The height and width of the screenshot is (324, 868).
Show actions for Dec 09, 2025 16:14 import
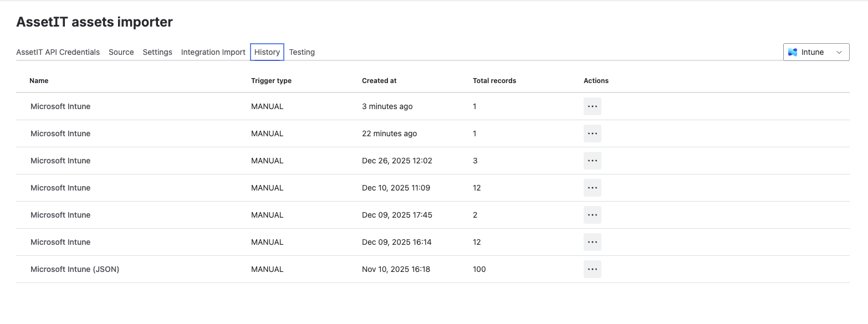(592, 242)
